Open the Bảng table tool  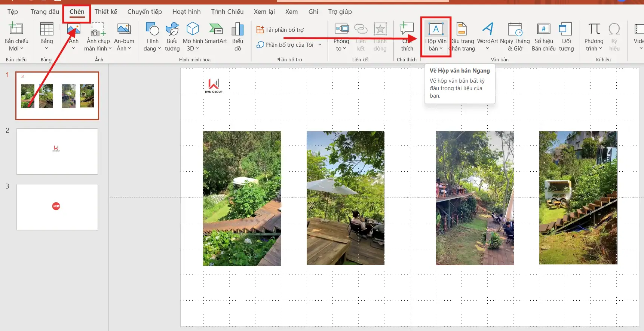click(46, 36)
